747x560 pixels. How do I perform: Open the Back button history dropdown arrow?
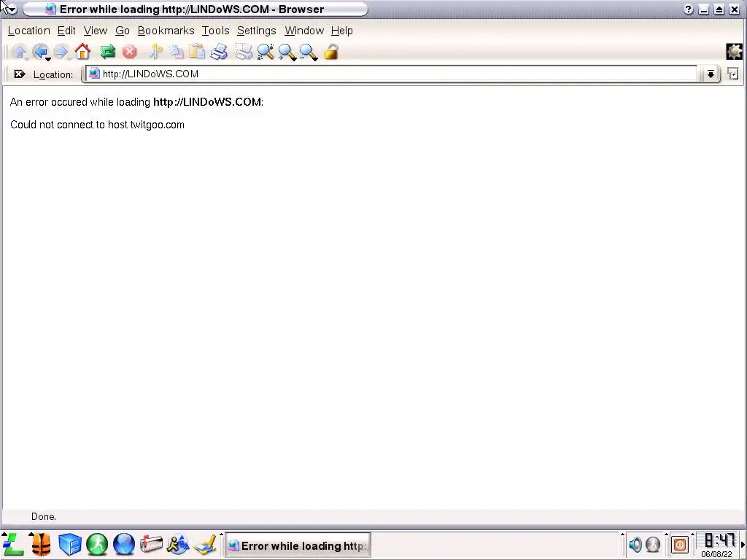[48, 59]
